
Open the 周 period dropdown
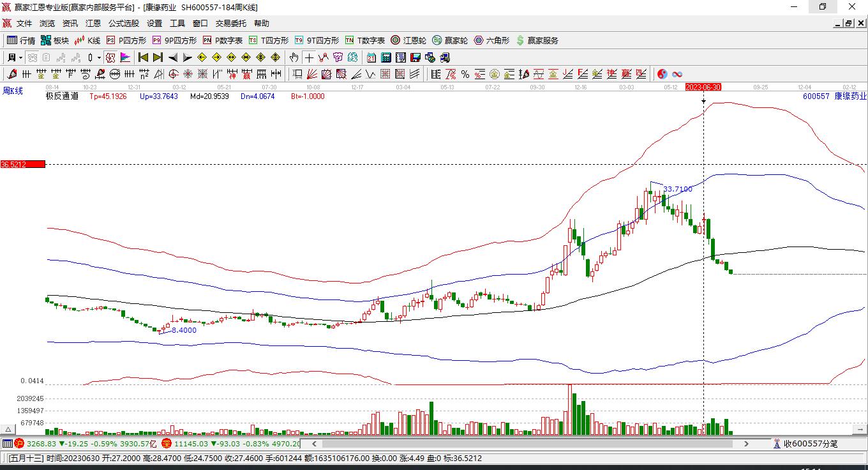[15, 57]
